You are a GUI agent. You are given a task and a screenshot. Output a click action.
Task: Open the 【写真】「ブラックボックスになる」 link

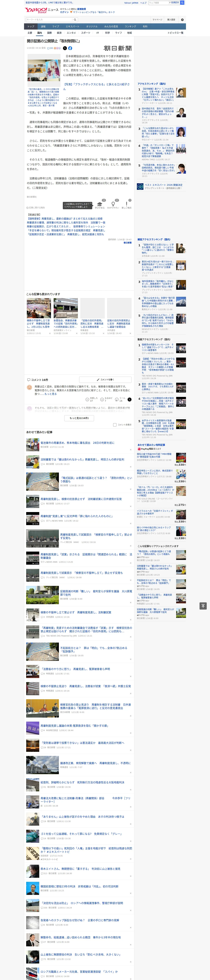coord(96,86)
